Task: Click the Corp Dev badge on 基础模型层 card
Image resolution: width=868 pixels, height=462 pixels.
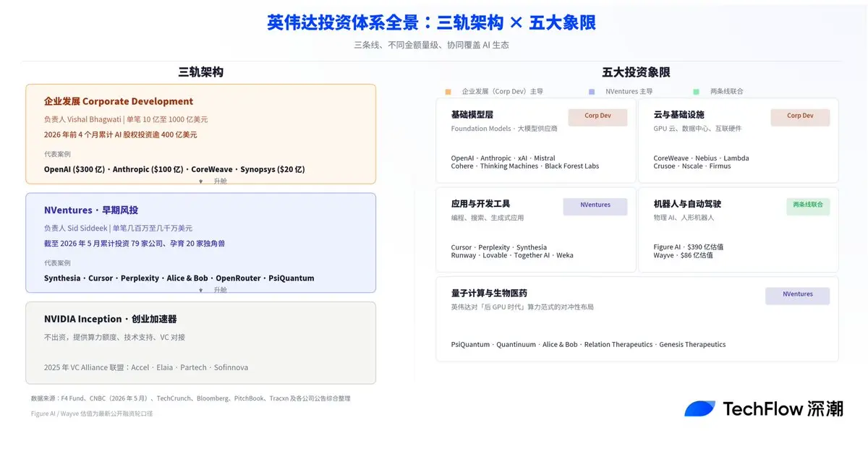Action: coord(597,117)
